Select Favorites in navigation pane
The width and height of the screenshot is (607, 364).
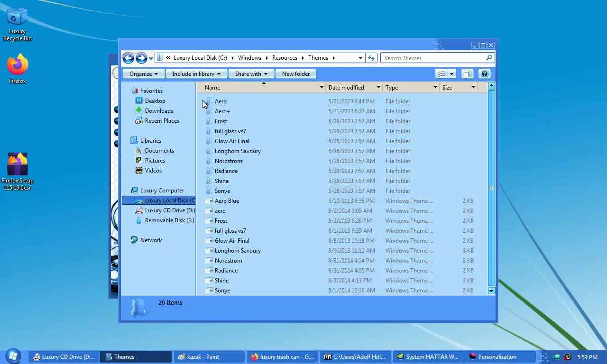[x=151, y=91]
